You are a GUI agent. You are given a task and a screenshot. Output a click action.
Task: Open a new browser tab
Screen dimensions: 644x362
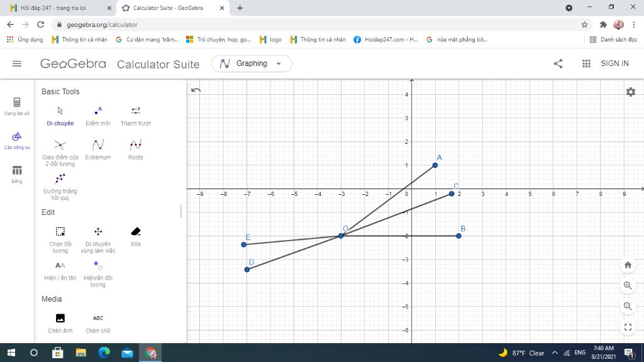pos(240,8)
